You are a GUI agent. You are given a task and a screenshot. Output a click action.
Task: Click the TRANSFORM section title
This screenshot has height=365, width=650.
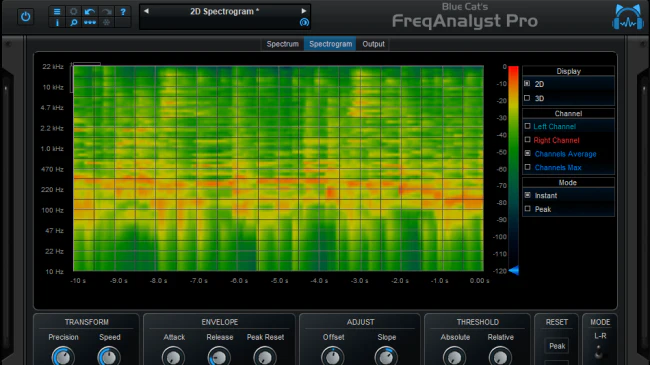(87, 322)
